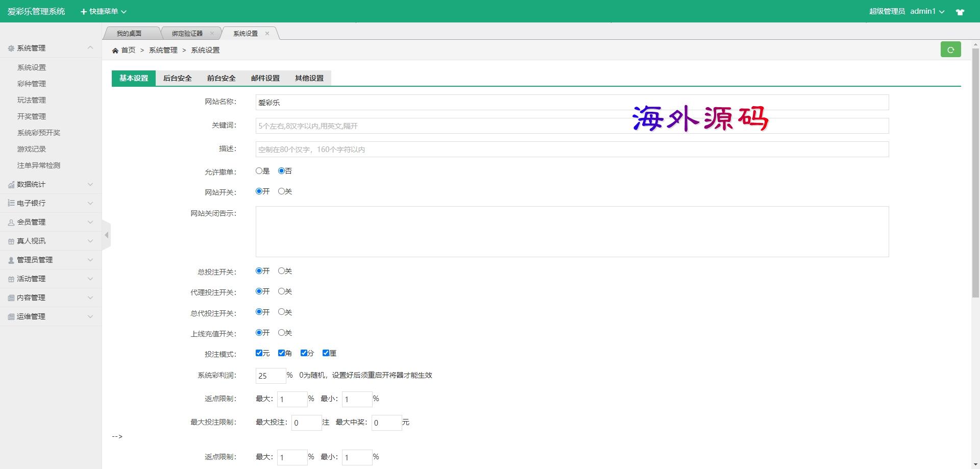980x469 pixels.
Task: Open the 后台安全 settings tab
Action: [x=178, y=78]
